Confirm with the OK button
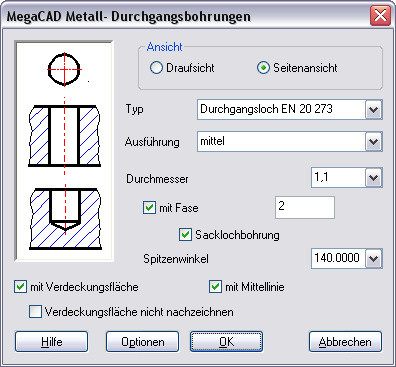Viewport: 396px width, 367px height. pyautogui.click(x=226, y=342)
